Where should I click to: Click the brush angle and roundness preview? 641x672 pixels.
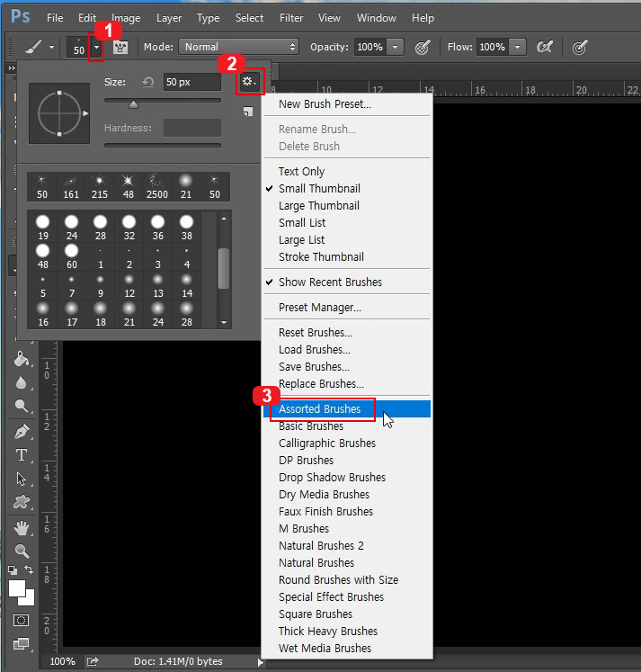[59, 113]
